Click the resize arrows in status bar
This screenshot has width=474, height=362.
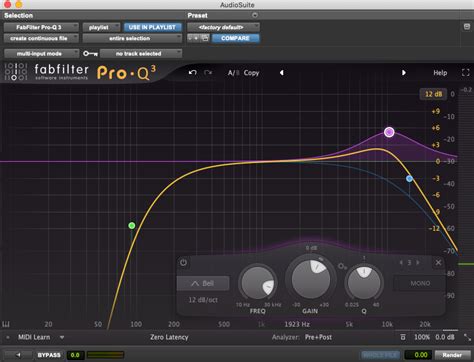point(467,337)
